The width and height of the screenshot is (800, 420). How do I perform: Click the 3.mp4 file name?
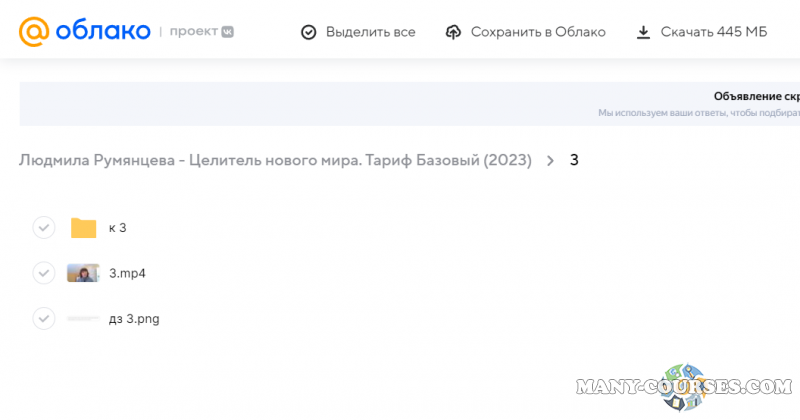coord(127,273)
